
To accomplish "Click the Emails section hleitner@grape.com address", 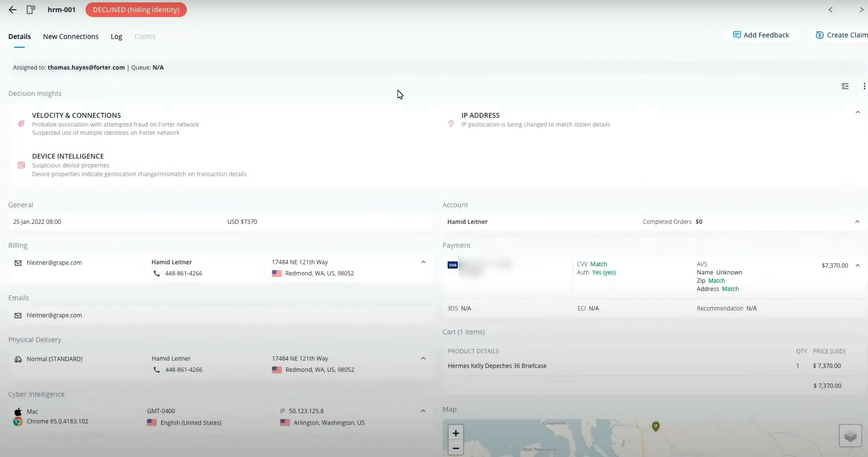I will point(54,315).
